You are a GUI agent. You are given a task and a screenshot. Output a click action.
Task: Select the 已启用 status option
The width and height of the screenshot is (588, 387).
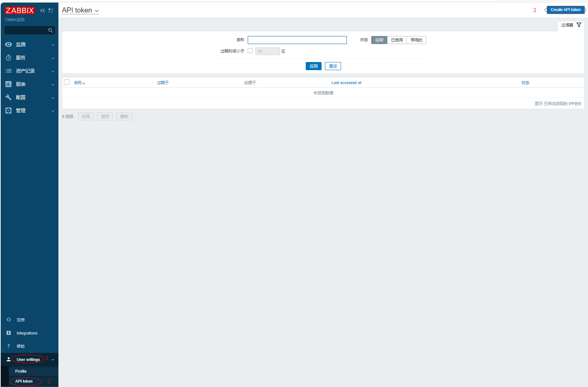point(397,40)
